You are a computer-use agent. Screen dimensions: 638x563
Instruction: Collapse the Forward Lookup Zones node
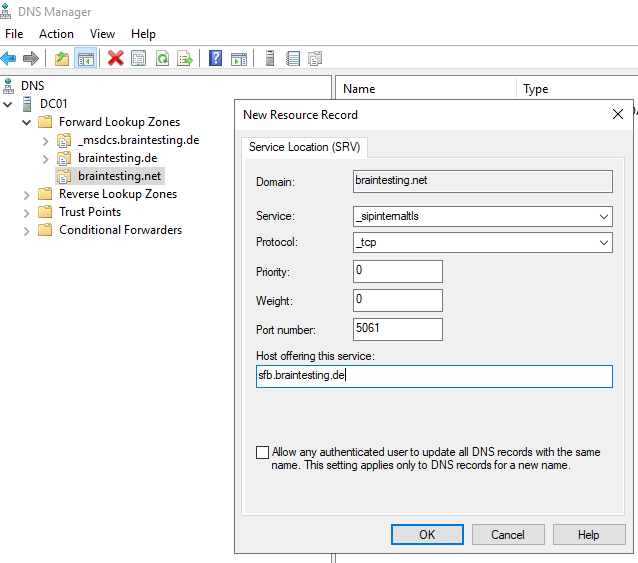coord(27,122)
